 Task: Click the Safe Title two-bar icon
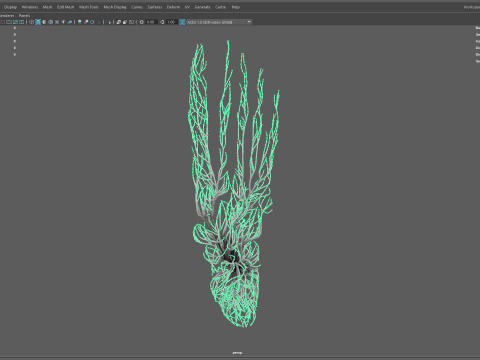point(21,22)
